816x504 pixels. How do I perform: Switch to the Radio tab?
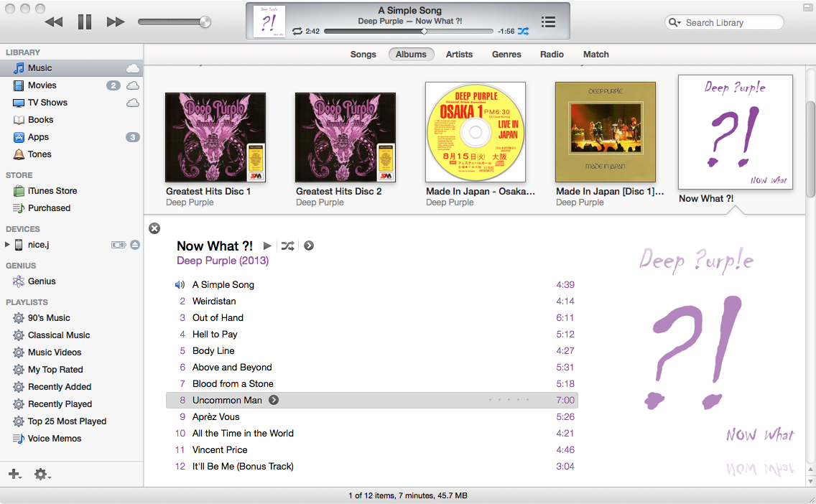(x=552, y=54)
